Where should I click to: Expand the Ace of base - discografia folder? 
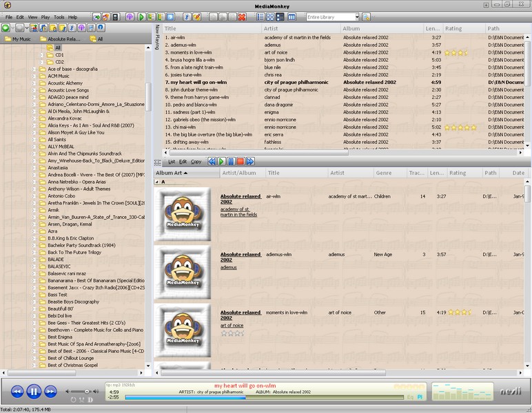pyautogui.click(x=34, y=69)
